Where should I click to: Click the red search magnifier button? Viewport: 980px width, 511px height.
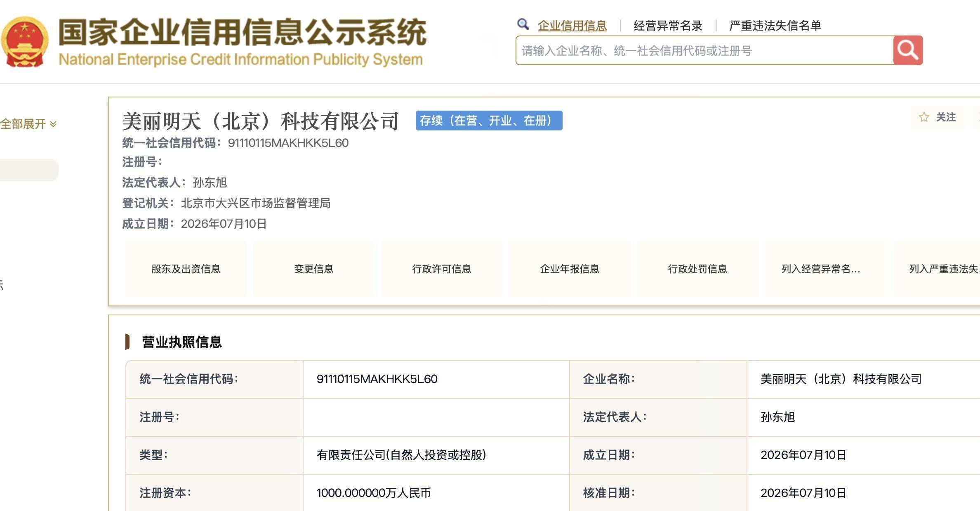tap(908, 50)
